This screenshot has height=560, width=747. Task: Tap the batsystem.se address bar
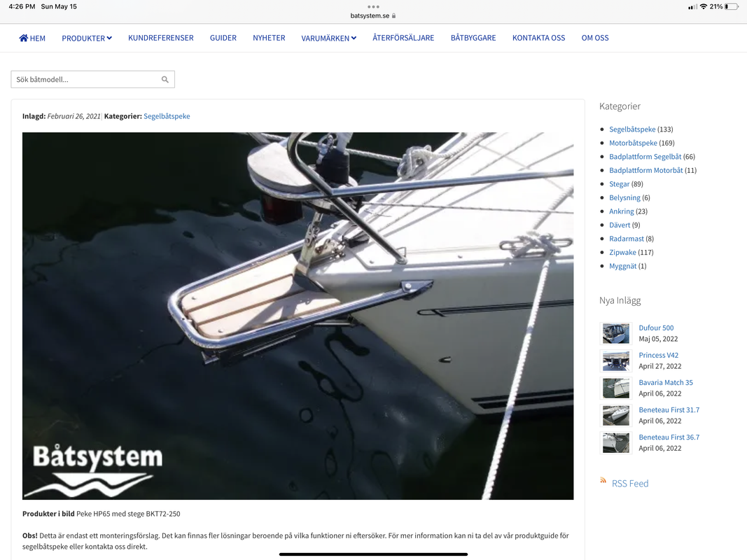pos(374,15)
